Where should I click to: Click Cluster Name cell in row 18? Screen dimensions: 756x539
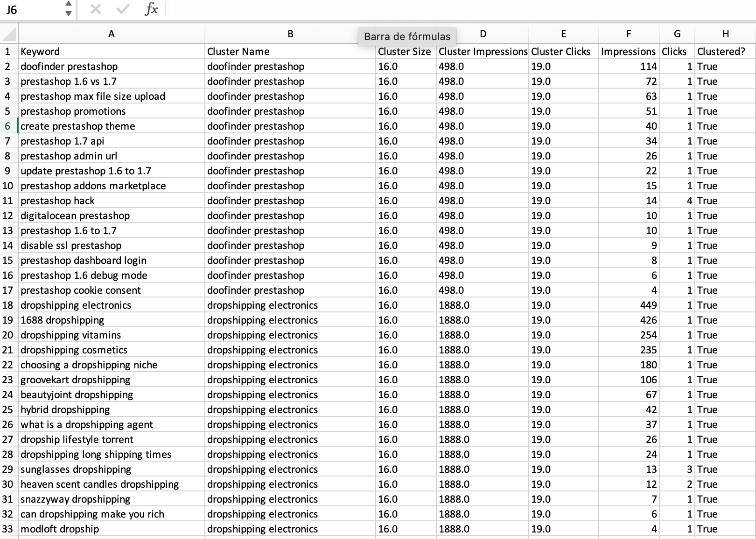(x=290, y=305)
